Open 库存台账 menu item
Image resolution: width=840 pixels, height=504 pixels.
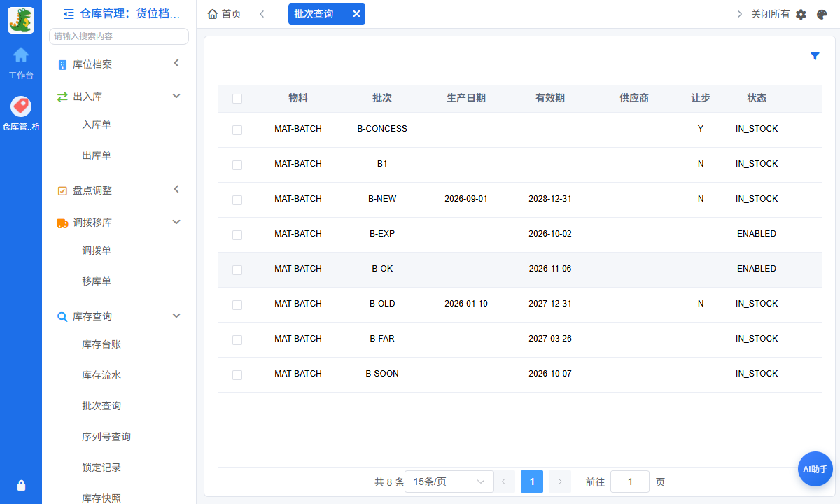point(101,344)
